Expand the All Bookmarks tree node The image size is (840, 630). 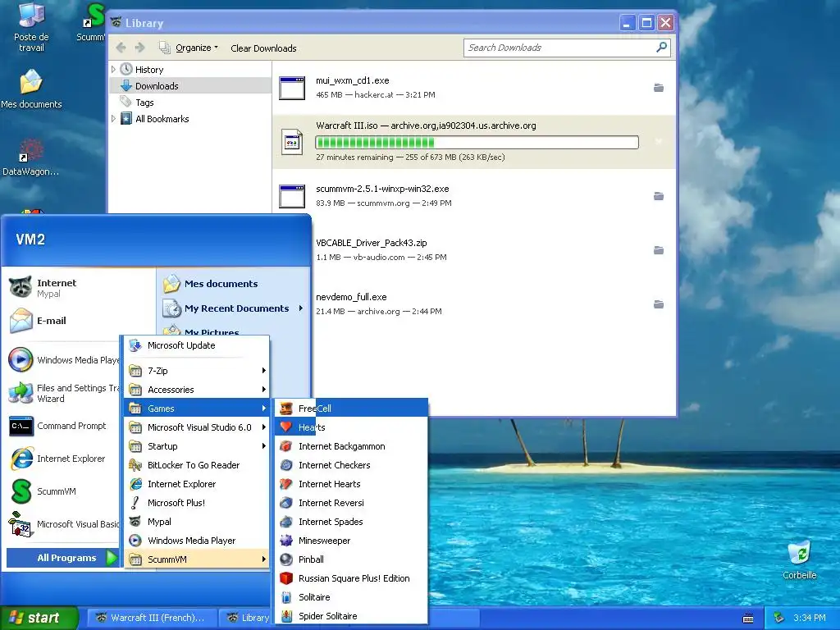(x=113, y=118)
